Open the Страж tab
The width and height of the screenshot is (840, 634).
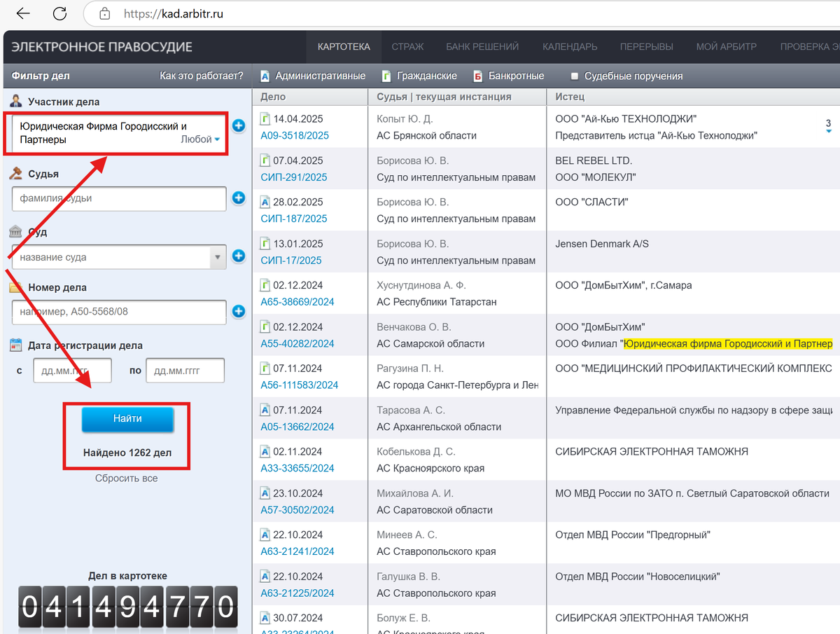click(407, 47)
